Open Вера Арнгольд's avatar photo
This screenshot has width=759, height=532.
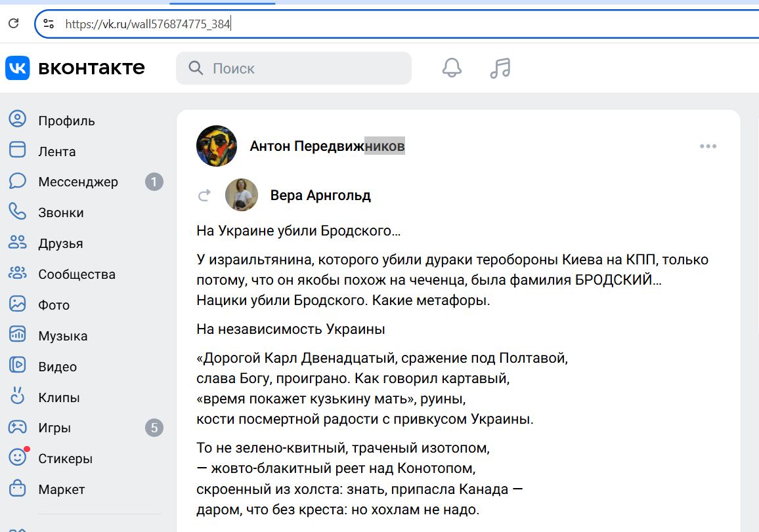tap(242, 195)
